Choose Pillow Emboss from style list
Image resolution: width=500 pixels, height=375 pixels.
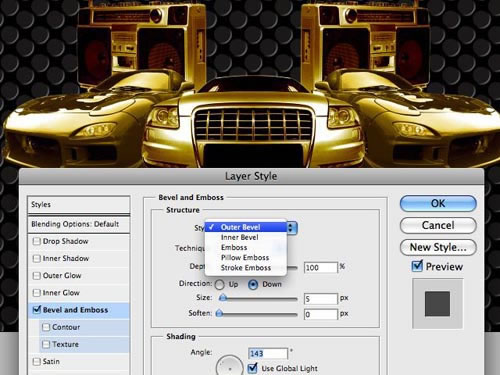tap(246, 258)
